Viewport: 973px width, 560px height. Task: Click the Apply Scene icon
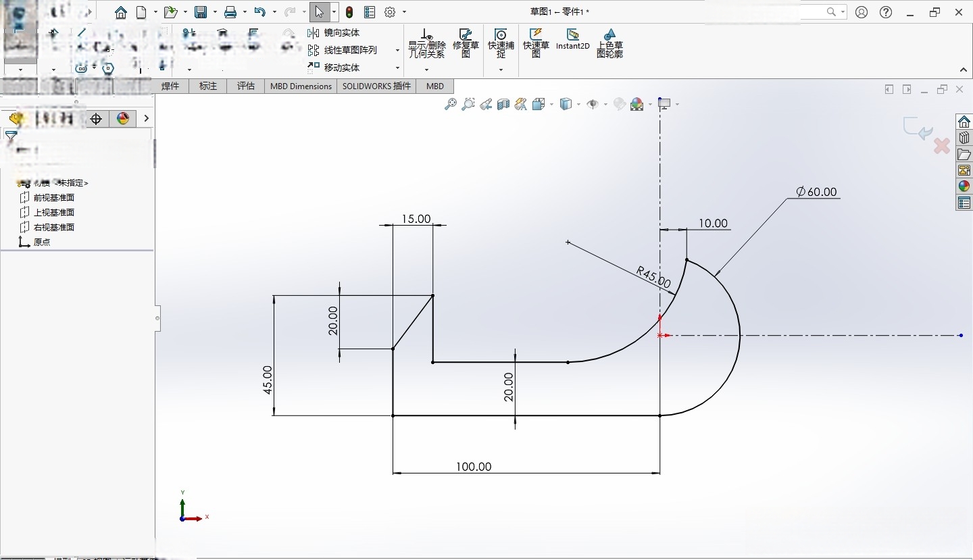637,104
